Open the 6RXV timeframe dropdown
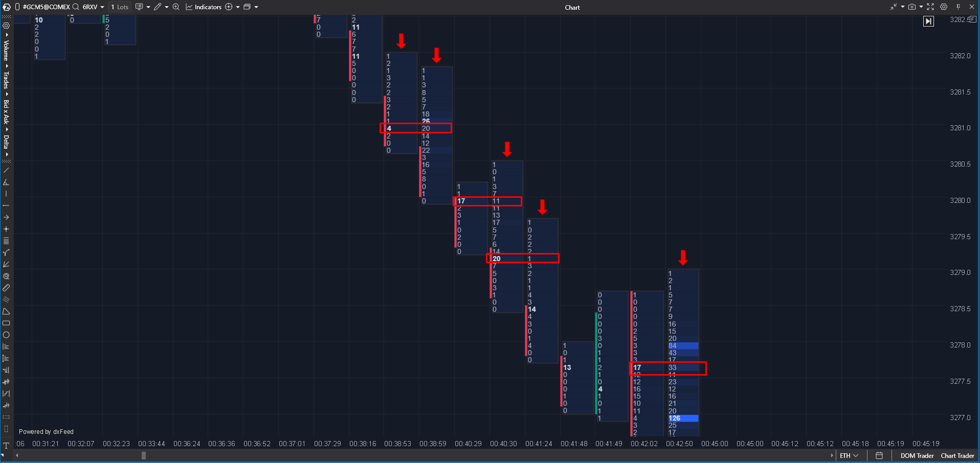The height and width of the screenshot is (463, 980). pos(93,7)
